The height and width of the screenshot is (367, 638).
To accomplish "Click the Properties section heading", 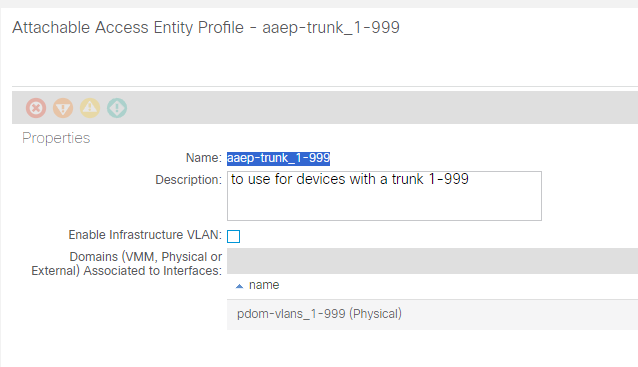I will pos(56,138).
